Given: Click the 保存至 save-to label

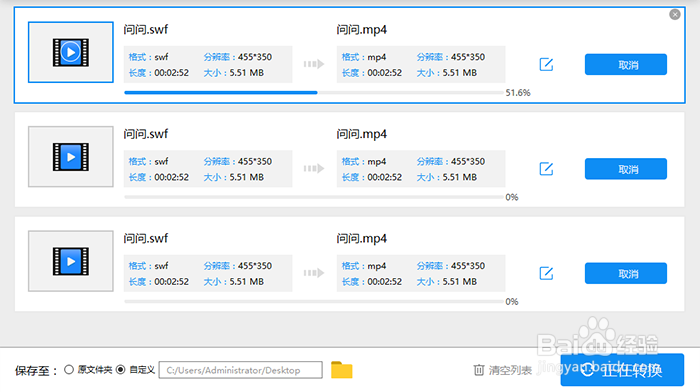Looking at the screenshot, I should coord(36,371).
